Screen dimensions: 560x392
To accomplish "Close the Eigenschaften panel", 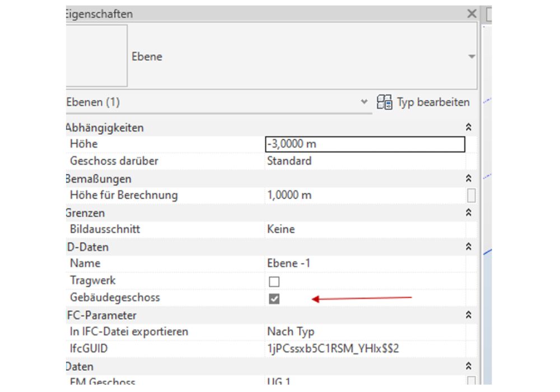I will [x=472, y=14].
